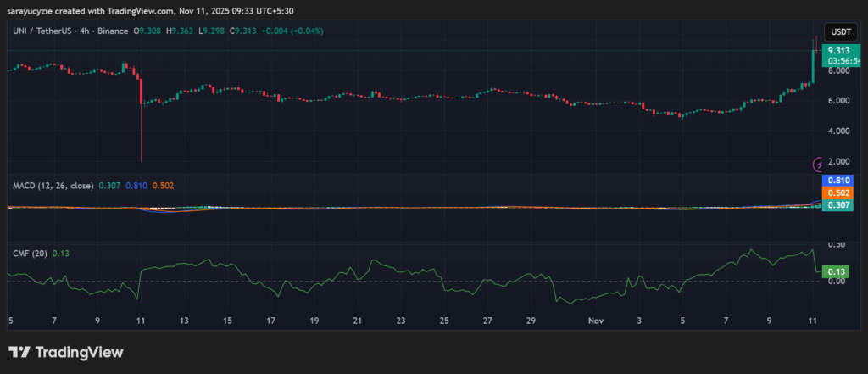Image resolution: width=868 pixels, height=374 pixels.
Task: Click the UNI / TetherUS symbol title
Action: 42,31
